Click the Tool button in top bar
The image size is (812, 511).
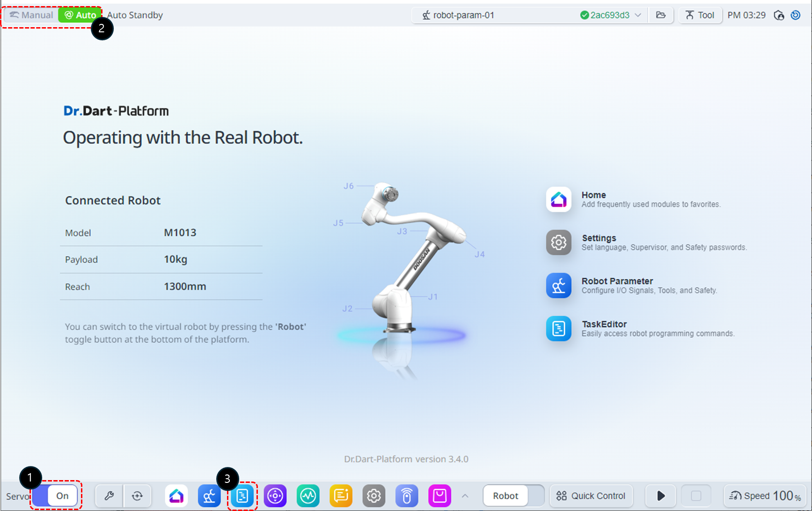pyautogui.click(x=700, y=15)
